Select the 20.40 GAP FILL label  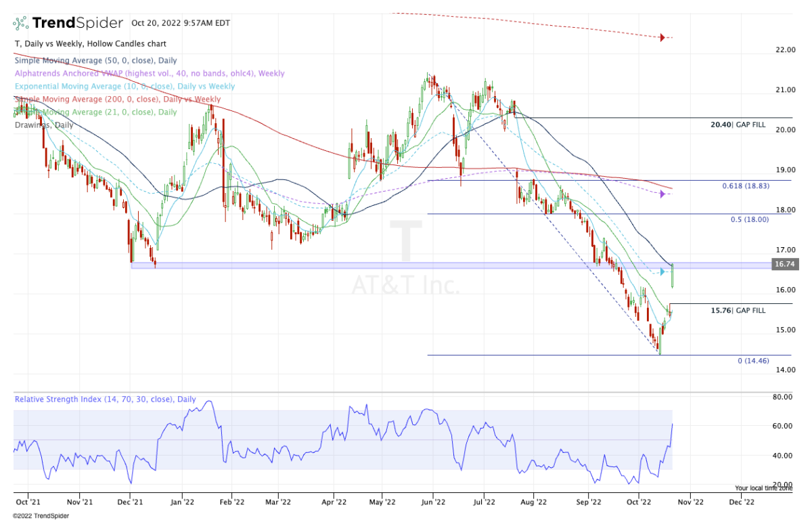click(x=738, y=125)
